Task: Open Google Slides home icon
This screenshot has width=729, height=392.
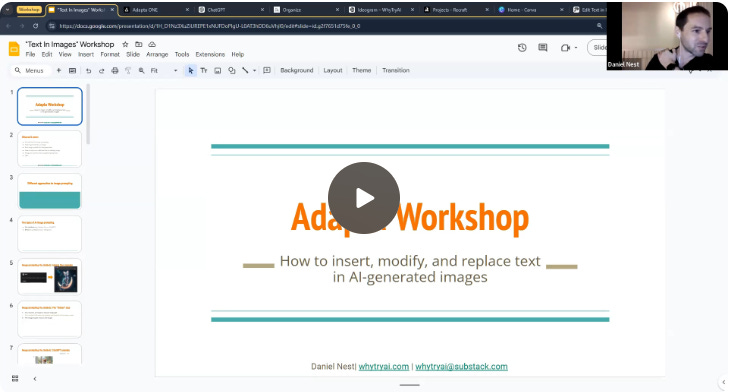Action: (14, 48)
